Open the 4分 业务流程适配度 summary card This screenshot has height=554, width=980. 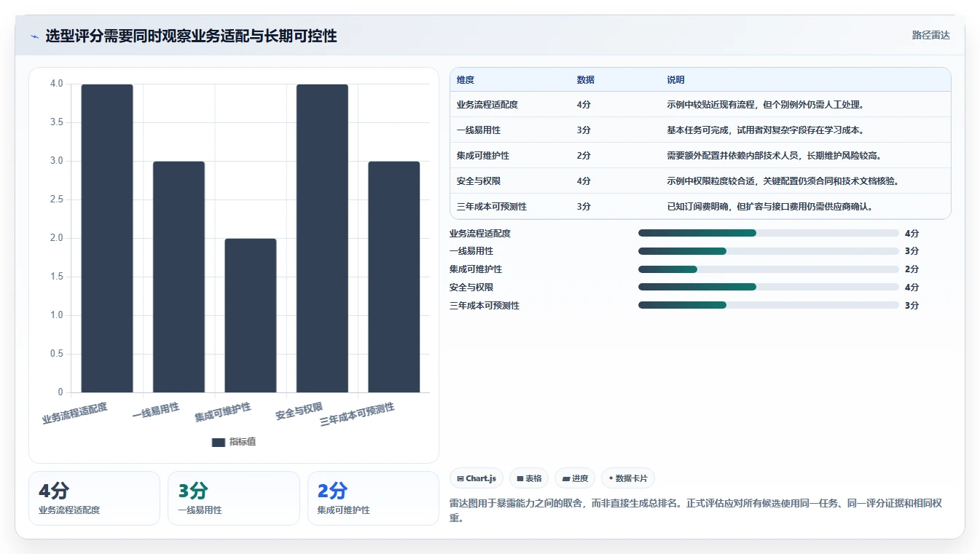[94, 498]
